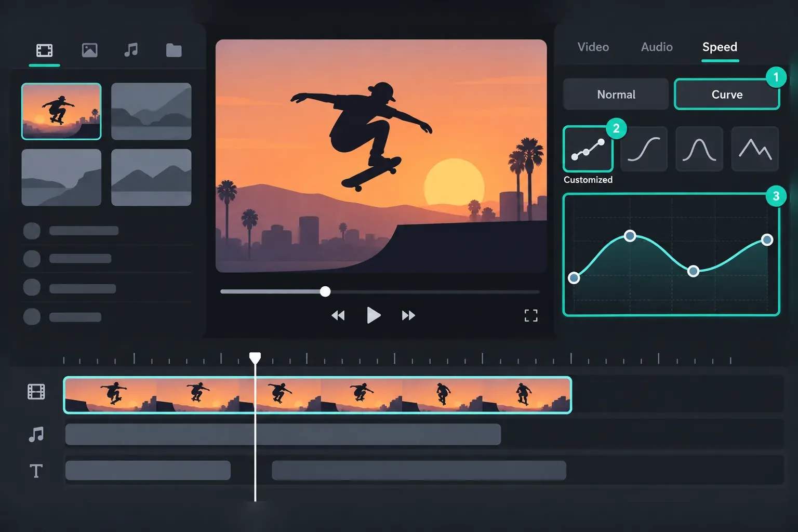Screen dimensions: 798x532
Task: Click the first point on speed curve
Action: coord(574,278)
